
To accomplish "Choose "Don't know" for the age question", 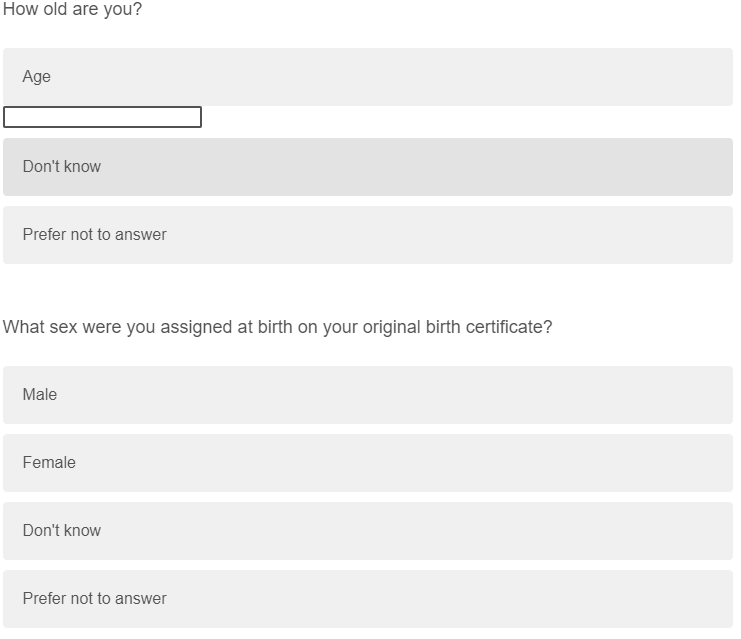I will [x=367, y=167].
